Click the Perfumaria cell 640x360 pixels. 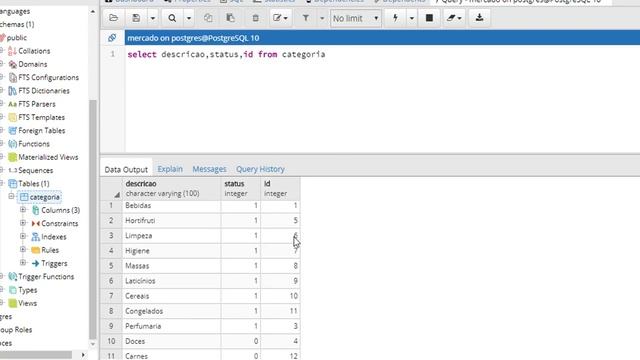tap(171, 326)
